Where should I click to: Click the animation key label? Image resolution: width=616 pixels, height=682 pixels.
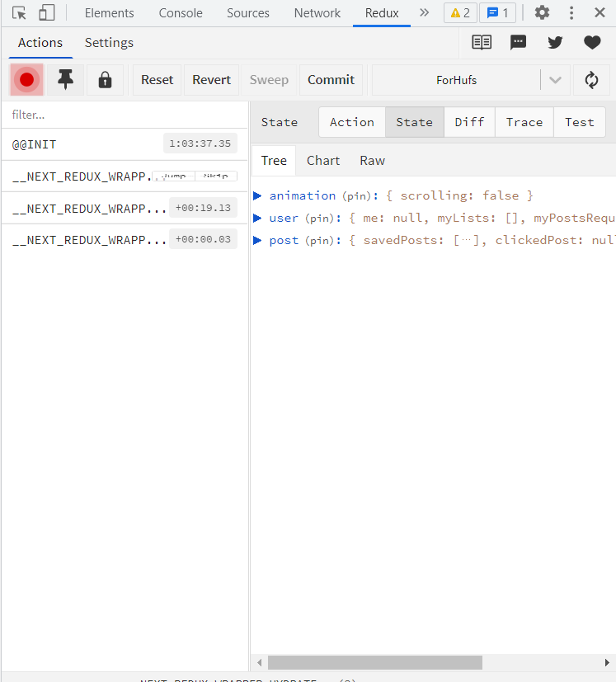tap(303, 195)
